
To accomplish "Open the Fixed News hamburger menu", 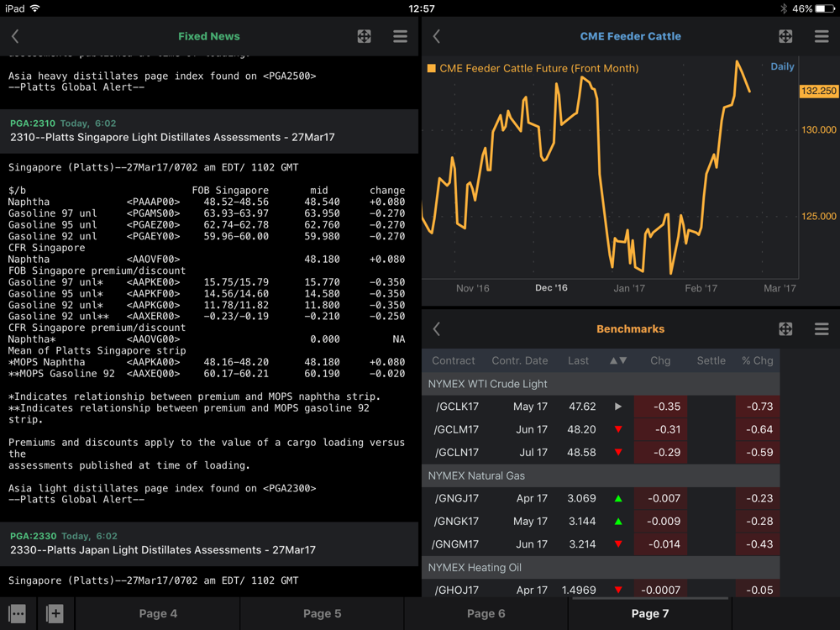I will tap(400, 36).
